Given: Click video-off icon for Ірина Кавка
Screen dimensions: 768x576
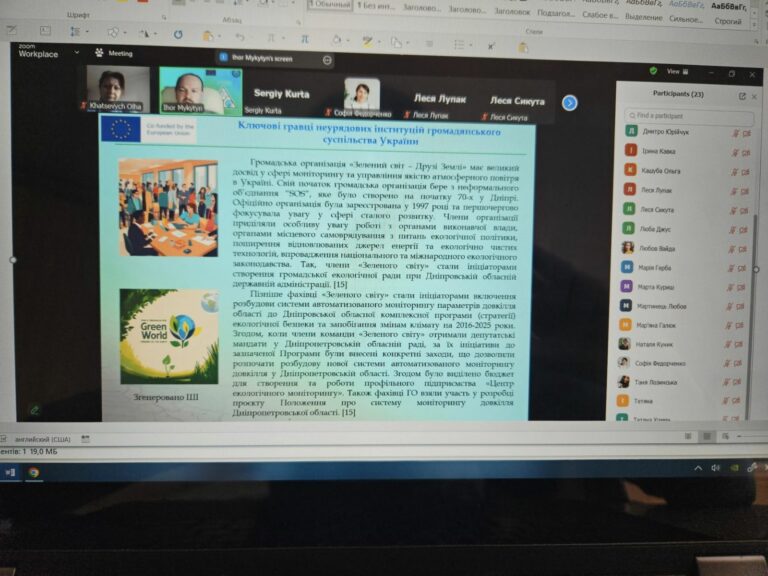Looking at the screenshot, I should coord(745,153).
